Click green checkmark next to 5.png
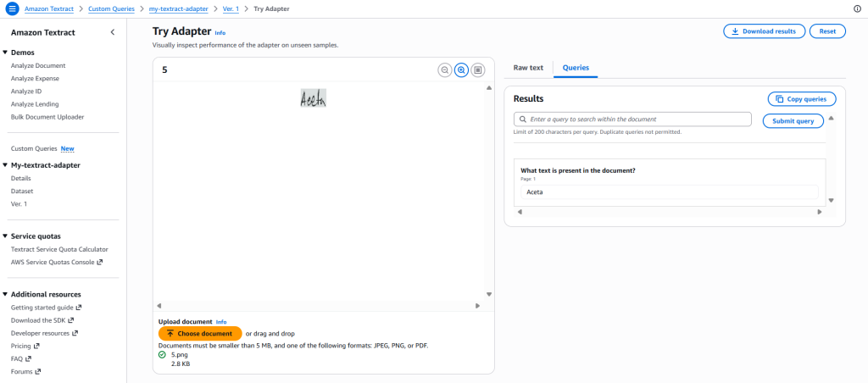The height and width of the screenshot is (383, 868). pos(162,354)
